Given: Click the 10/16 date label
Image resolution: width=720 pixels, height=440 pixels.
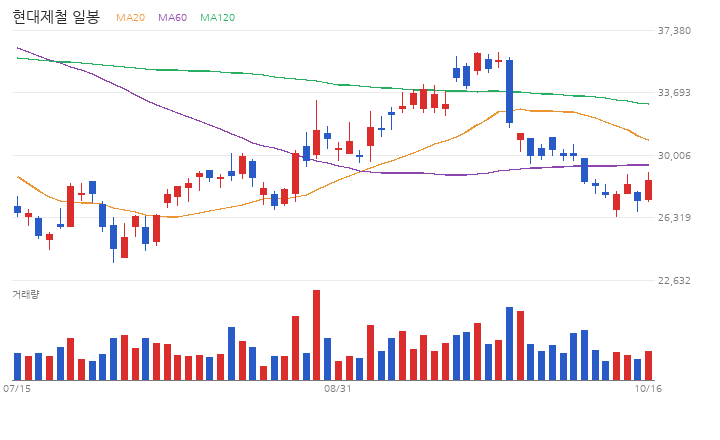Looking at the screenshot, I should tap(648, 389).
